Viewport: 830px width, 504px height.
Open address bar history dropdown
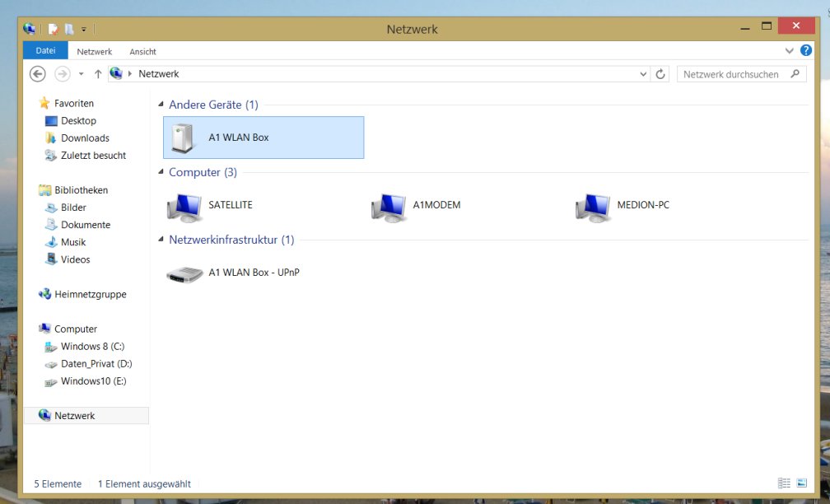pyautogui.click(x=643, y=74)
